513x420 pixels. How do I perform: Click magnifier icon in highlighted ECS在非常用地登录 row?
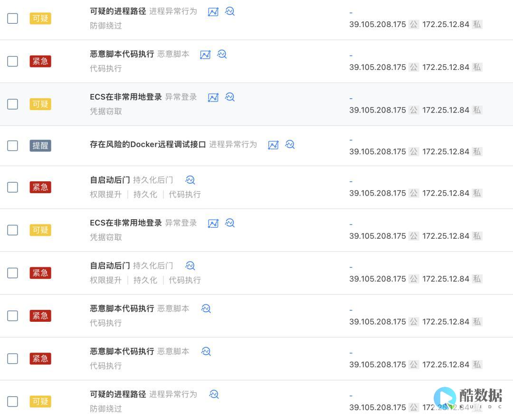[x=230, y=97]
